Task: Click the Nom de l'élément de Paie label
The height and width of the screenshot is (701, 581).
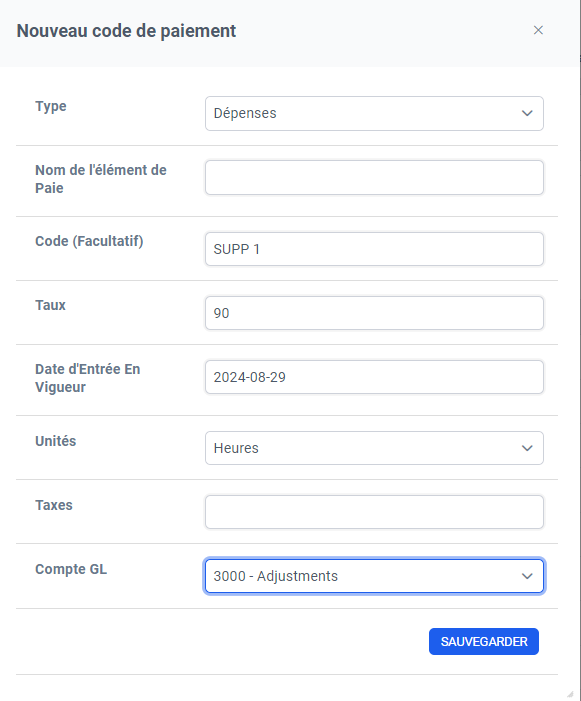Action: [101, 179]
